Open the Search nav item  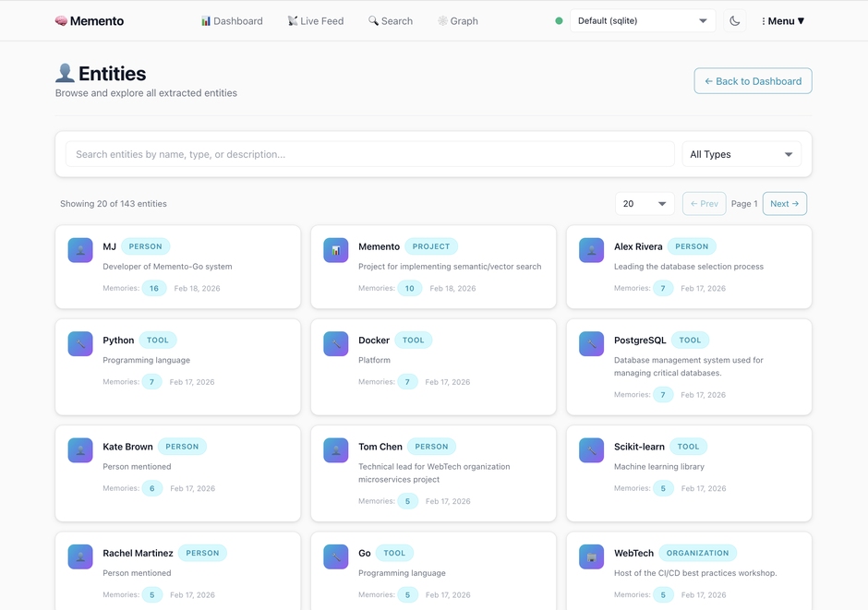tap(391, 21)
